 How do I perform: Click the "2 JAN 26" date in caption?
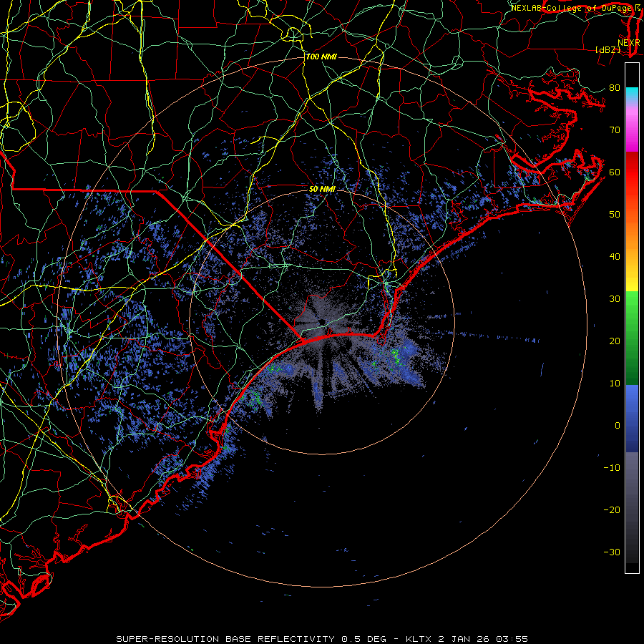pos(464,639)
